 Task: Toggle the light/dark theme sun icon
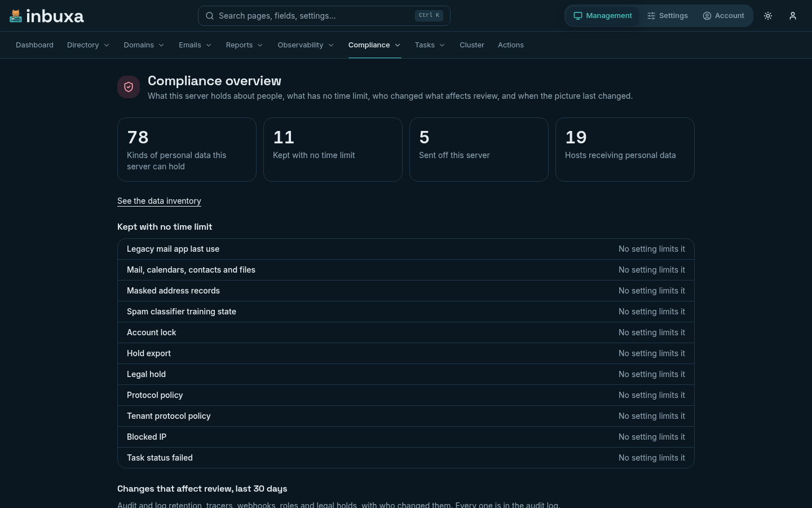pyautogui.click(x=768, y=16)
